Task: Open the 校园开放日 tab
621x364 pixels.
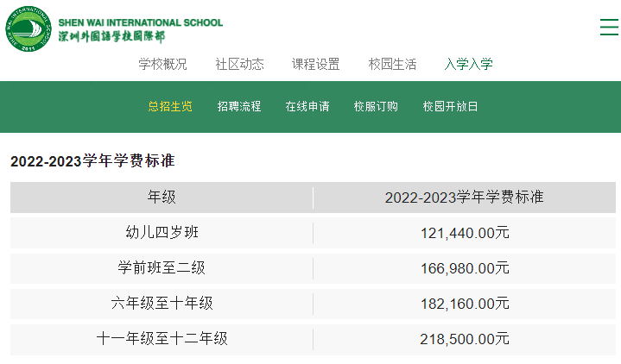Action: point(450,107)
